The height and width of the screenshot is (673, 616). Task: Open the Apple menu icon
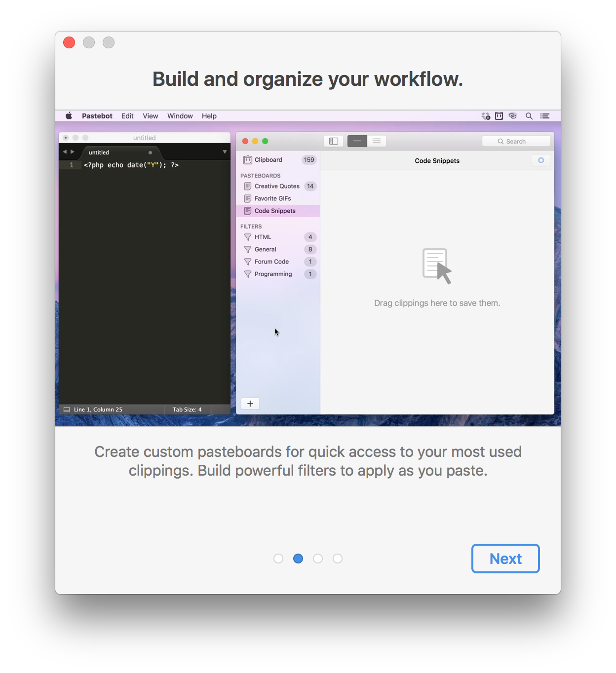pyautogui.click(x=69, y=116)
